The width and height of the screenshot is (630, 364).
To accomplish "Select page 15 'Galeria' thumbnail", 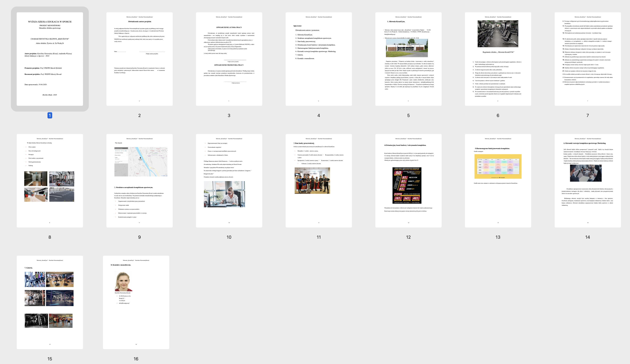I will click(x=50, y=302).
